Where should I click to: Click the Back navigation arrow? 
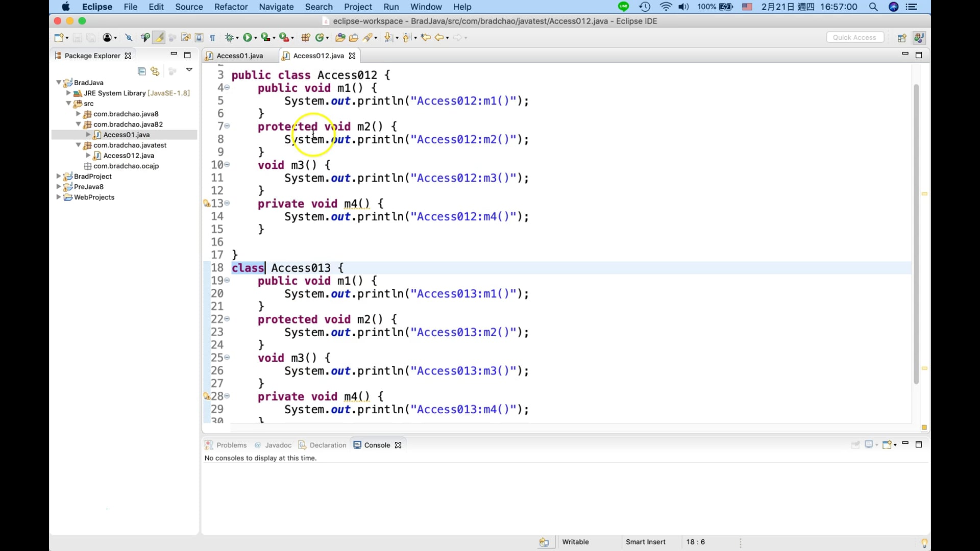click(x=439, y=37)
